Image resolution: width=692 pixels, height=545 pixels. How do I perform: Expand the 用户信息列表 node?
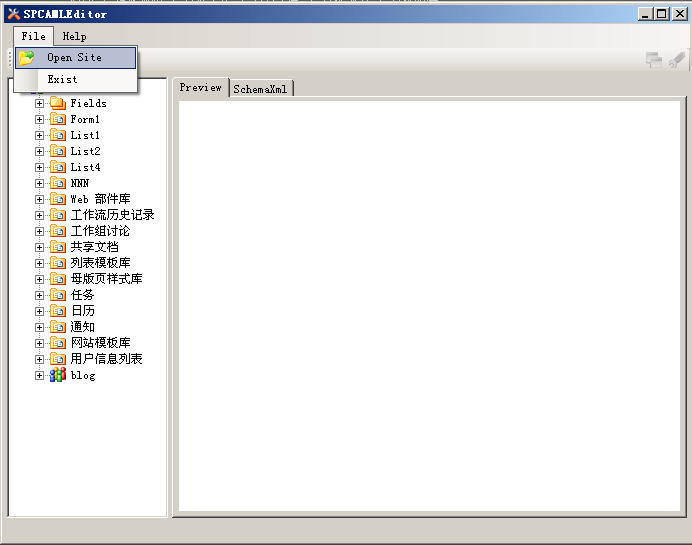[39, 359]
